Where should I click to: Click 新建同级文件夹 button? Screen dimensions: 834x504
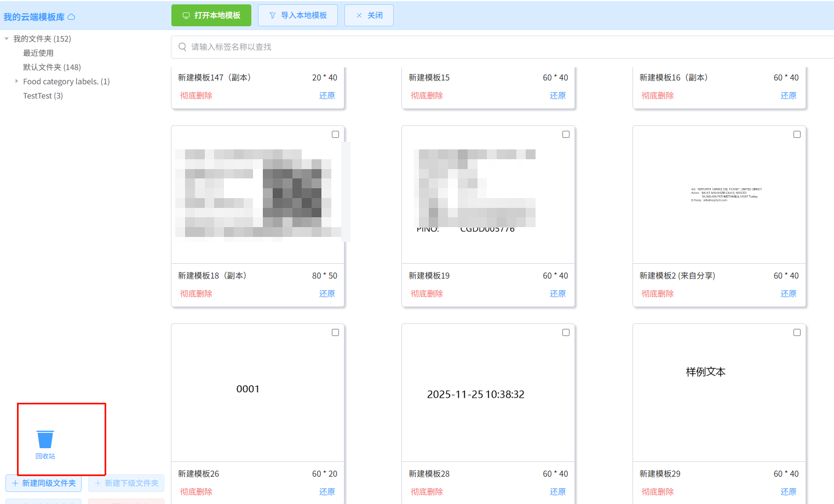pyautogui.click(x=44, y=483)
